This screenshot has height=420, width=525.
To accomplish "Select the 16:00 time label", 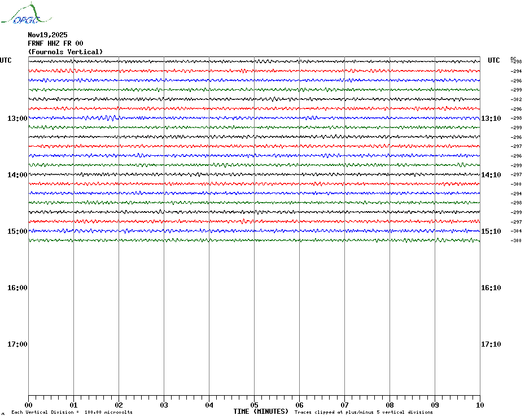I will point(17,288).
